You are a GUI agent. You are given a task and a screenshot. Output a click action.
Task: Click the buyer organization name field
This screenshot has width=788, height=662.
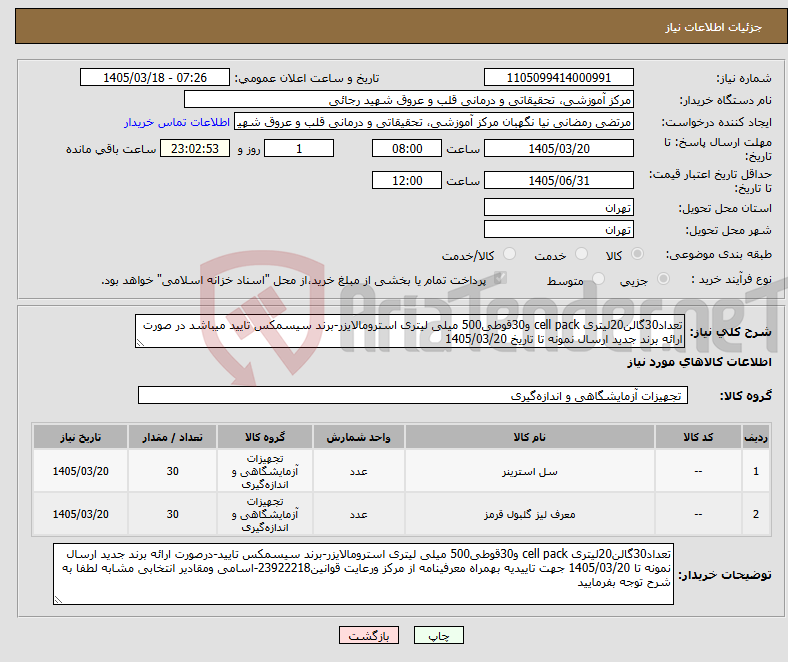click(x=409, y=100)
